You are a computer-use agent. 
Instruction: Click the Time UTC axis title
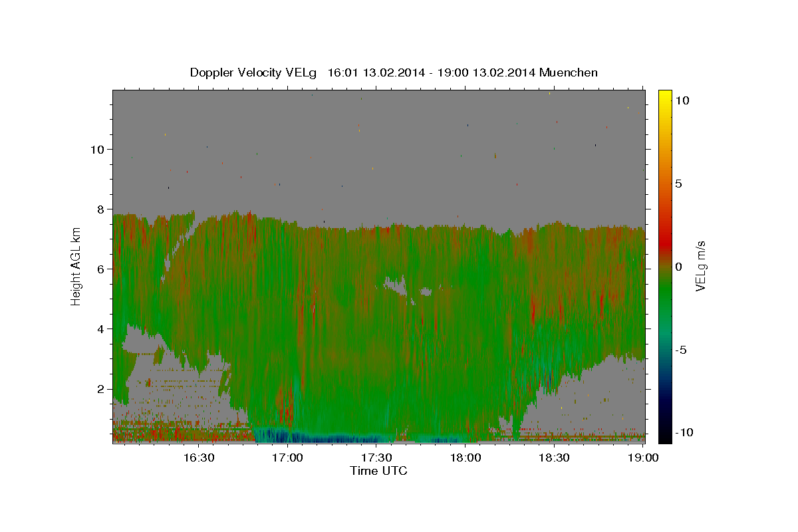click(x=378, y=471)
